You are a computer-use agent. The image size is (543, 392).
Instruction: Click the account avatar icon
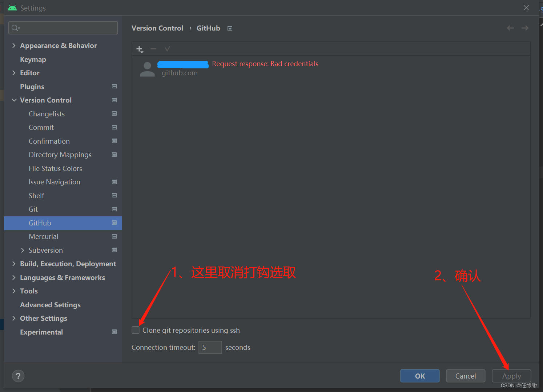click(147, 69)
